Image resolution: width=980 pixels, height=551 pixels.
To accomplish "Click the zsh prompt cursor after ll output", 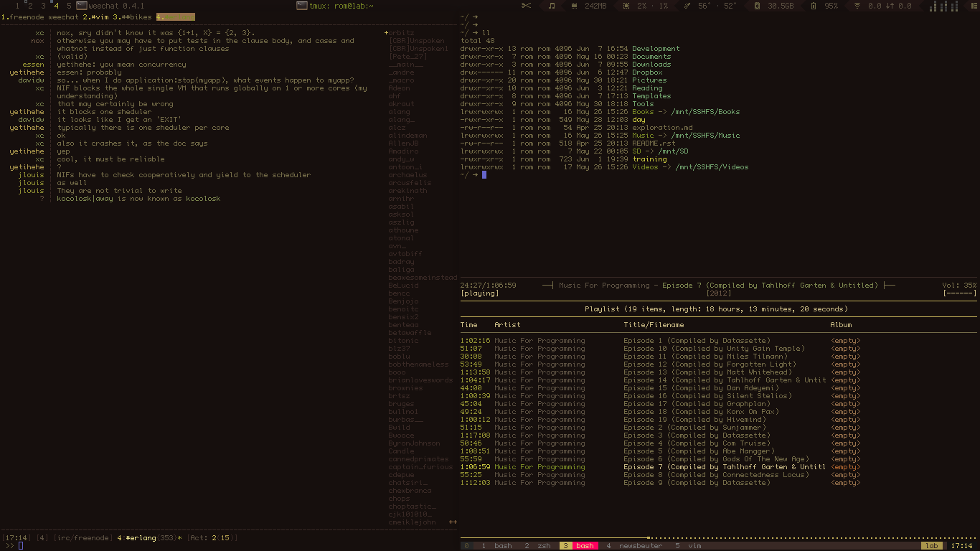I will (484, 174).
